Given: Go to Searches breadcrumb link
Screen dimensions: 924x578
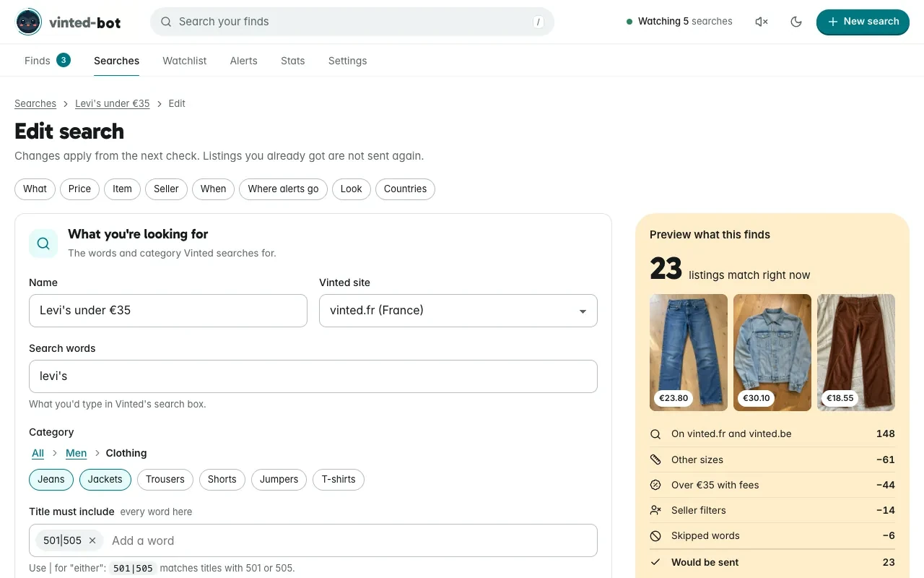Looking at the screenshot, I should click(35, 103).
